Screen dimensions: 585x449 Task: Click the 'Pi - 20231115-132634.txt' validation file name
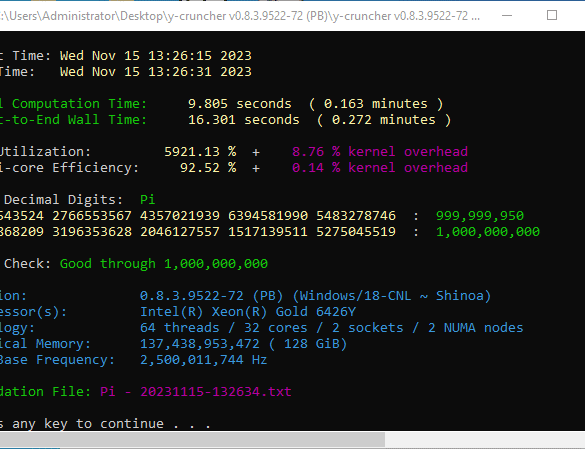click(196, 392)
